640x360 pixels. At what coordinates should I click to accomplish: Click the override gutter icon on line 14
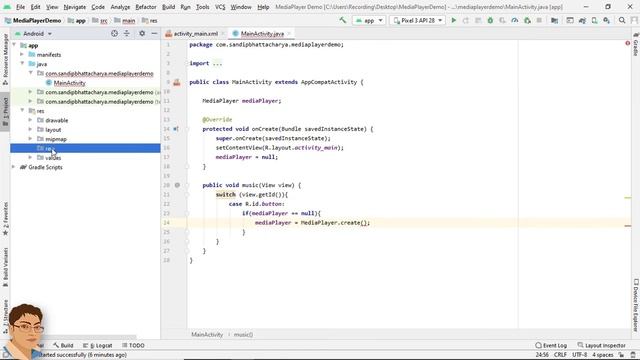176,129
